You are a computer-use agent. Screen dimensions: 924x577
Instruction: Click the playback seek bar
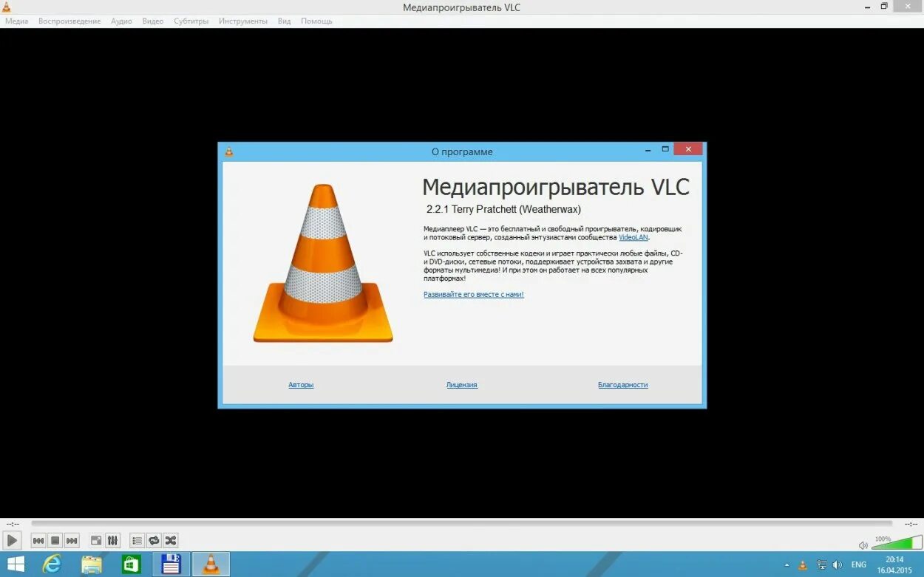(461, 523)
